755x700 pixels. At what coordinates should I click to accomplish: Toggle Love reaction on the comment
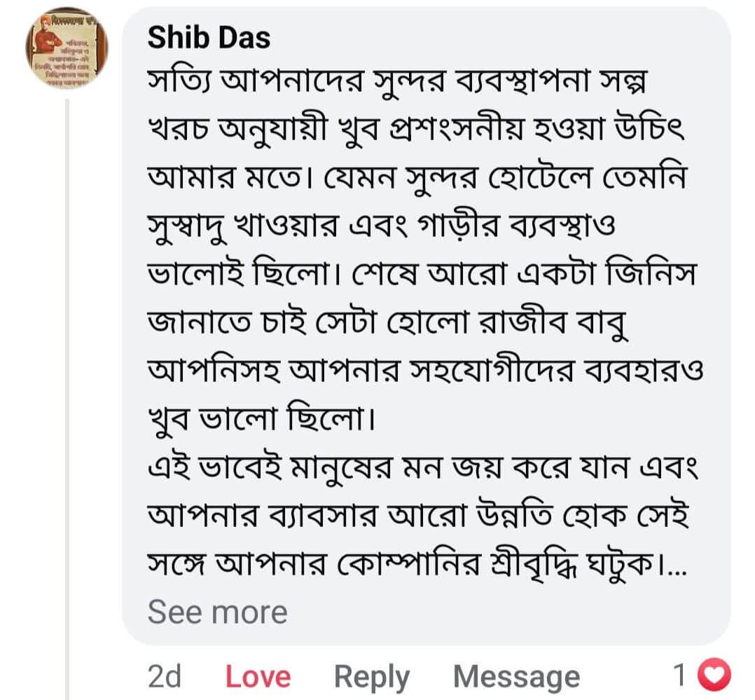(258, 676)
